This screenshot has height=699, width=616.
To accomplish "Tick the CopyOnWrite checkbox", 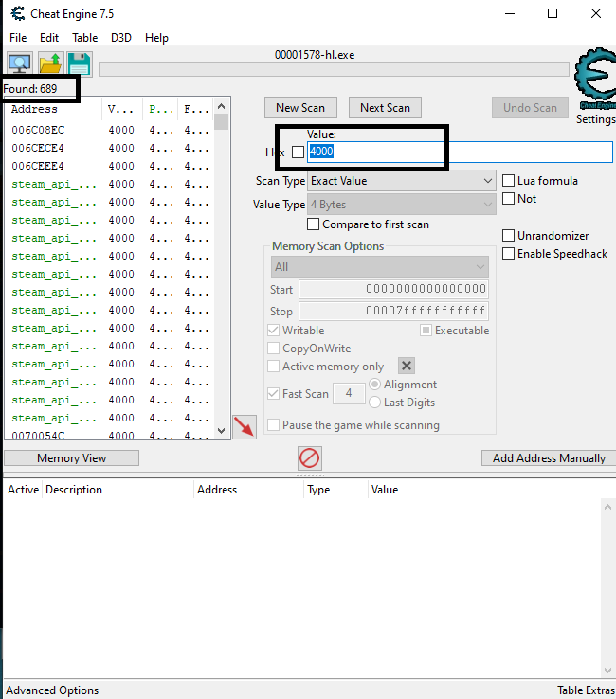I will tap(274, 349).
